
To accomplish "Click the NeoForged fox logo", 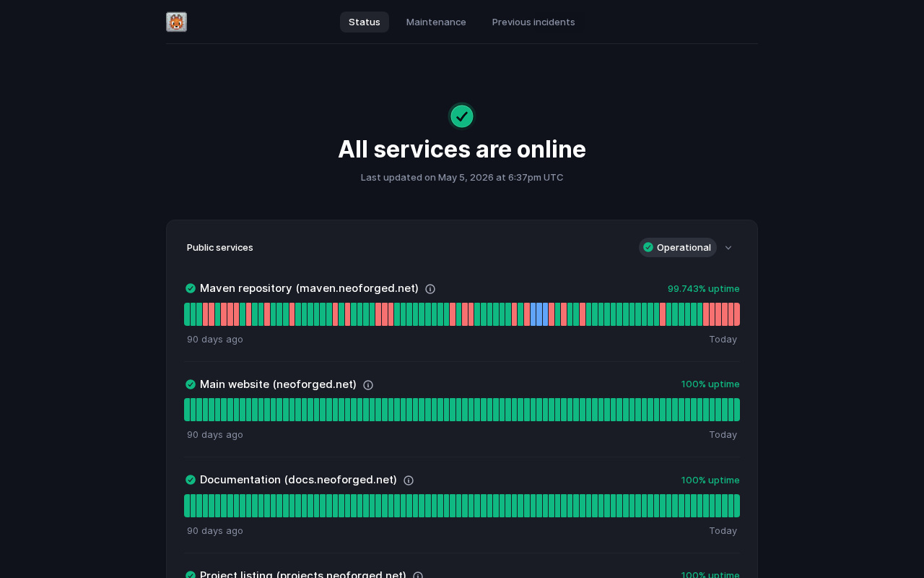I will coord(176,22).
